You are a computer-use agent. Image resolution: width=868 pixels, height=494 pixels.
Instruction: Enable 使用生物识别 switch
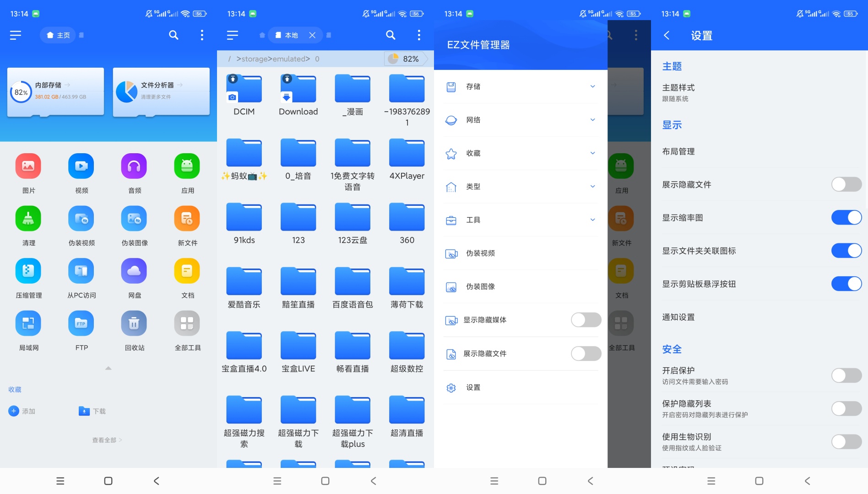(x=846, y=441)
